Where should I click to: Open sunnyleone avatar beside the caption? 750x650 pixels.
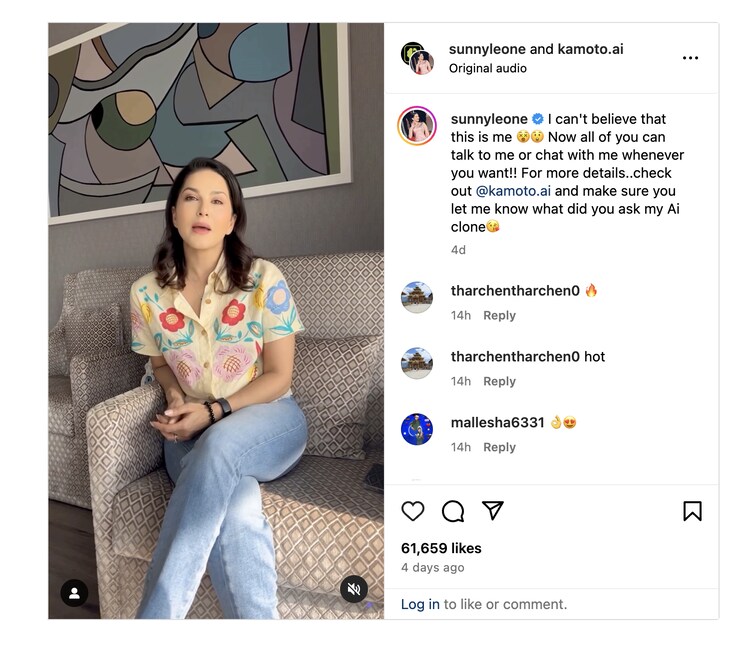click(x=417, y=127)
